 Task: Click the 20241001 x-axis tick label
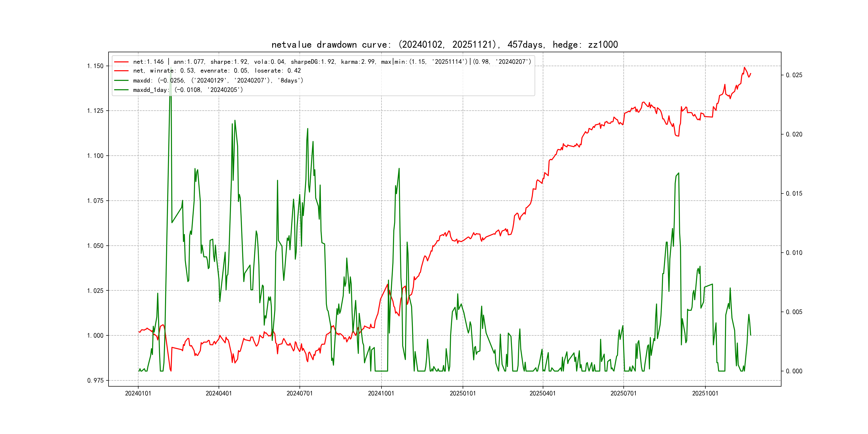(x=381, y=393)
